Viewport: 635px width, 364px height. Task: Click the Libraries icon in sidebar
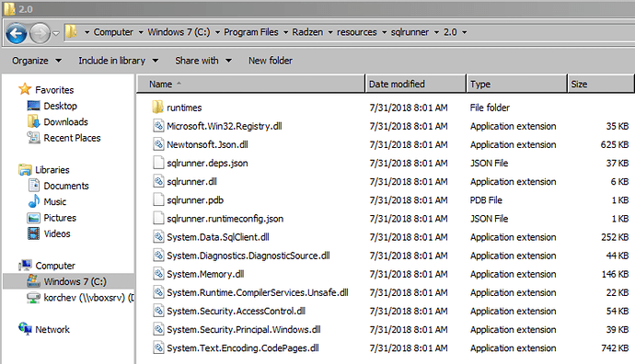coord(25,169)
